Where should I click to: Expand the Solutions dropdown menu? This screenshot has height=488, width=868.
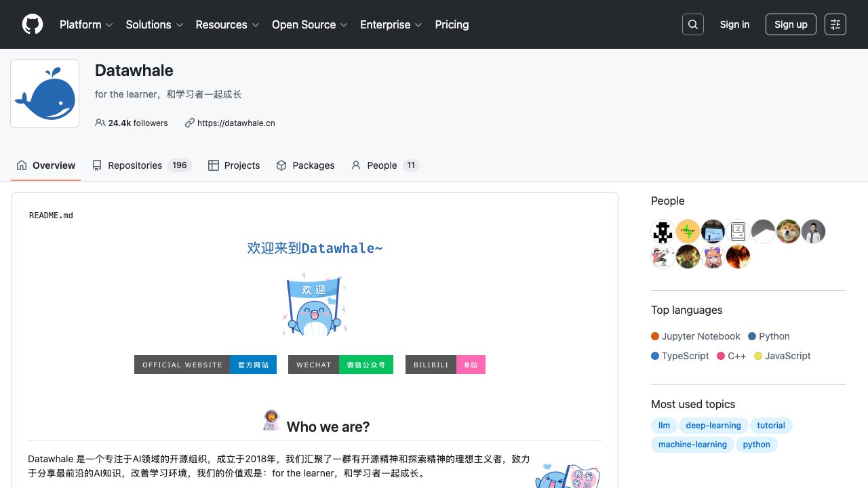coord(155,24)
